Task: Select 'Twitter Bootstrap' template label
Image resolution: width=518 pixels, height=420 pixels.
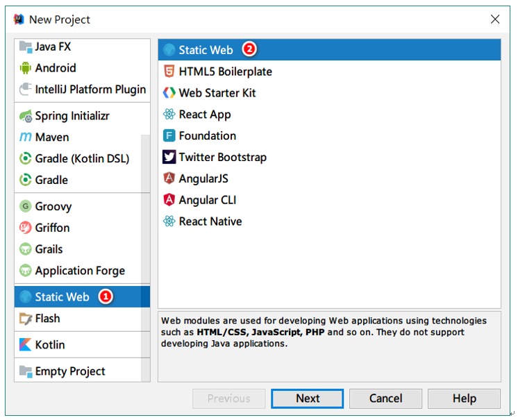Action: tap(223, 158)
